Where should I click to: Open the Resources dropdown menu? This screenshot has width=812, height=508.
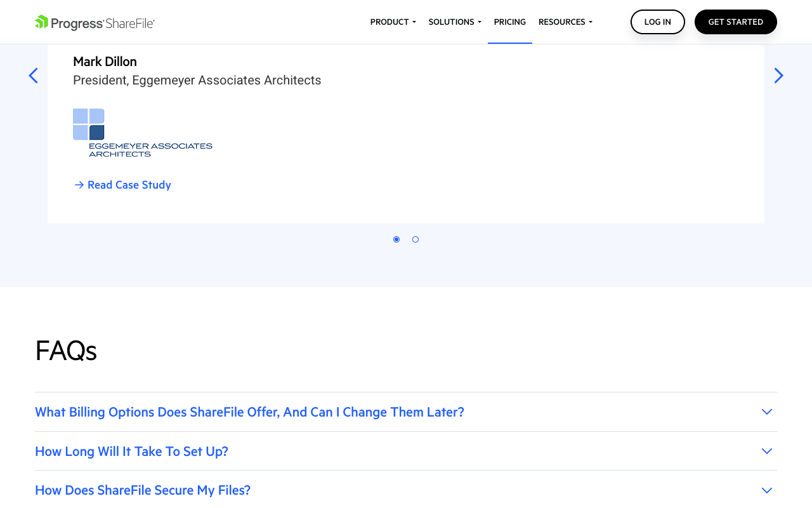coord(565,22)
